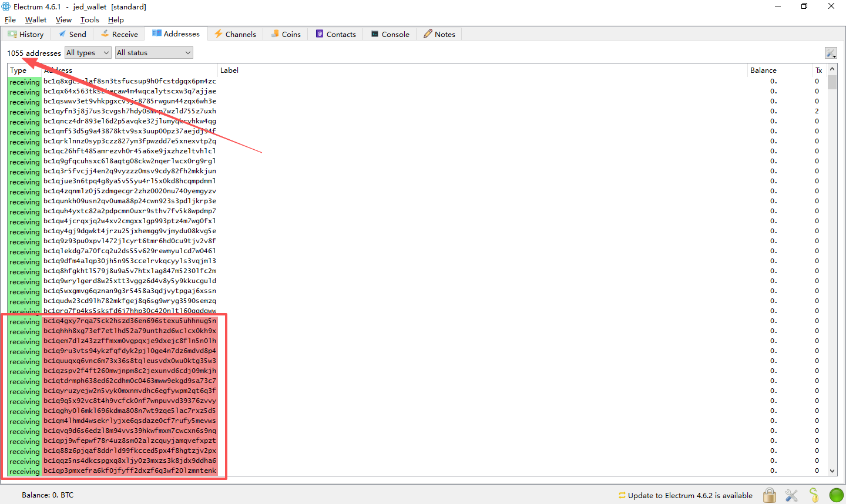The width and height of the screenshot is (846, 504).
Task: Select address starting bc1q3r5fvcjj4en
Action: [x=130, y=171]
